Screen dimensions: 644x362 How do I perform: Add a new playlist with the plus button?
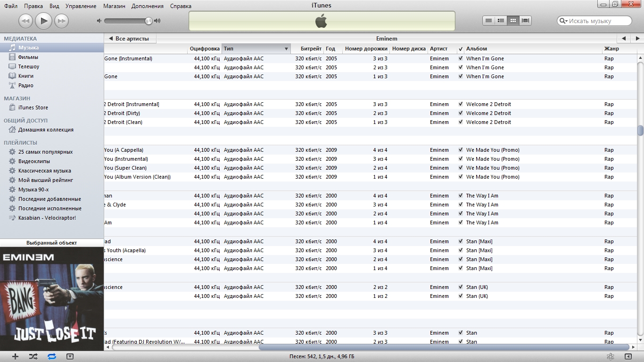[x=15, y=357]
